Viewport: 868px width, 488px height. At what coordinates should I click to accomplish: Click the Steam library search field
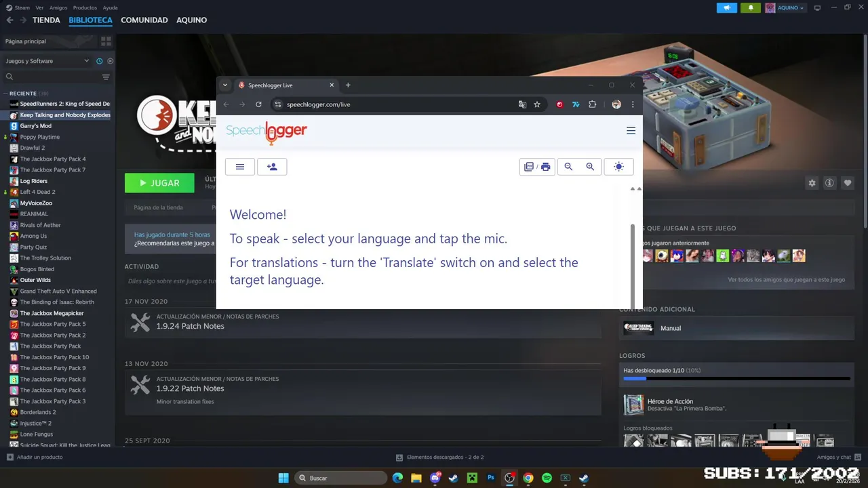pyautogui.click(x=51, y=77)
